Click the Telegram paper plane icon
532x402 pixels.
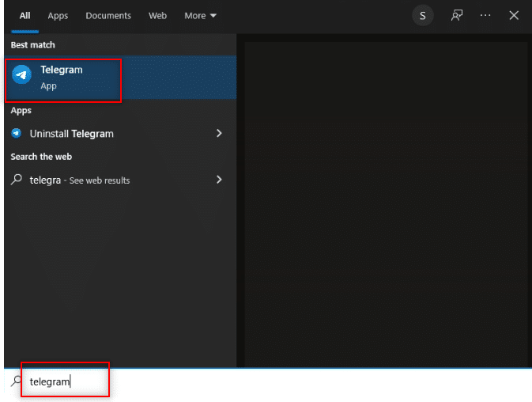point(21,74)
